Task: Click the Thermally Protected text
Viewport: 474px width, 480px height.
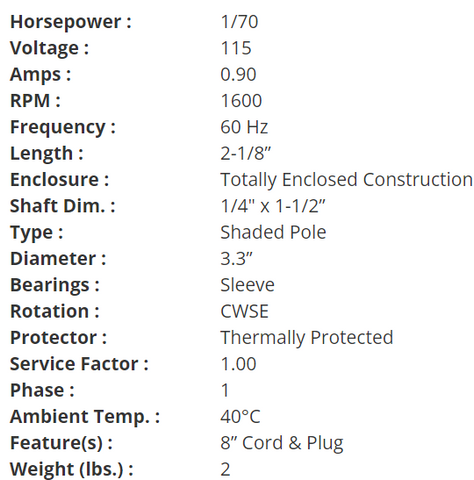Action: tap(307, 338)
